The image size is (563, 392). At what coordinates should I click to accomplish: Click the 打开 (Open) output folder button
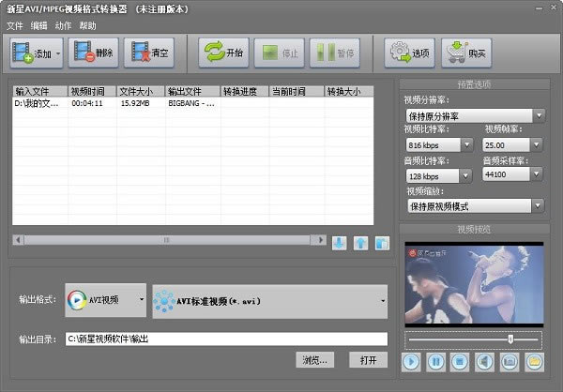click(368, 360)
